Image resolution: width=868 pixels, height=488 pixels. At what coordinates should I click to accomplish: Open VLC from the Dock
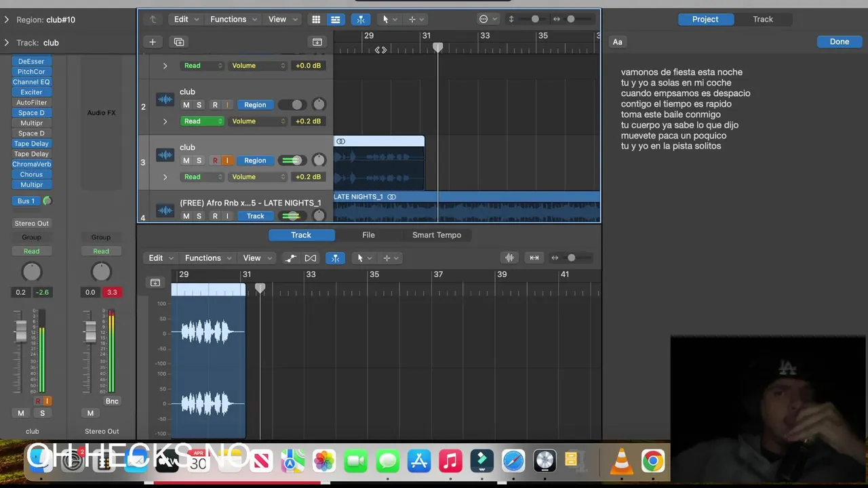(x=622, y=461)
